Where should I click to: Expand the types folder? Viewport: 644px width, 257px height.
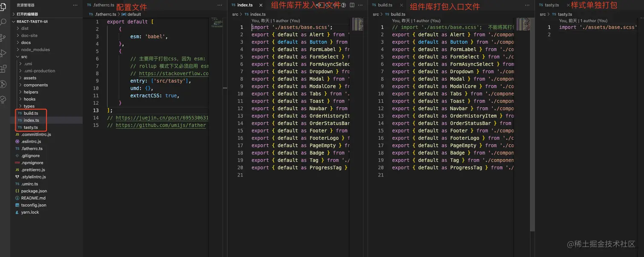[x=46, y=106]
